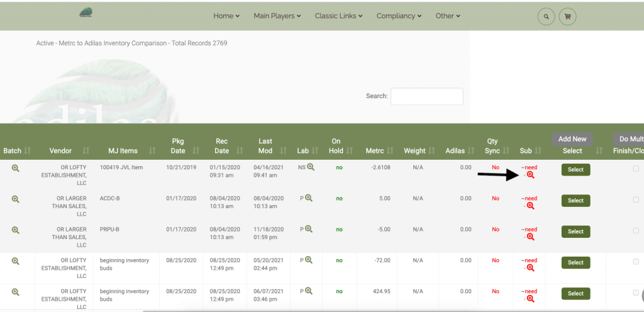This screenshot has height=312, width=644.
Task: Click the Add New button
Action: point(572,139)
